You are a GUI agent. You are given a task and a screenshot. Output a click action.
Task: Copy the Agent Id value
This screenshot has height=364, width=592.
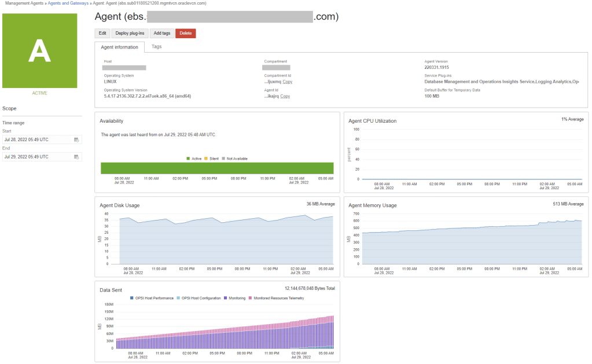click(285, 96)
